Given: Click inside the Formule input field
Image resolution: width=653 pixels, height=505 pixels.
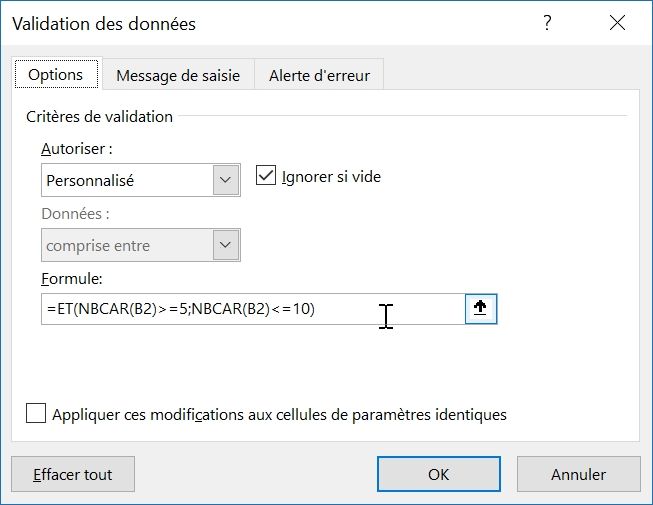Looking at the screenshot, I should tap(250, 309).
